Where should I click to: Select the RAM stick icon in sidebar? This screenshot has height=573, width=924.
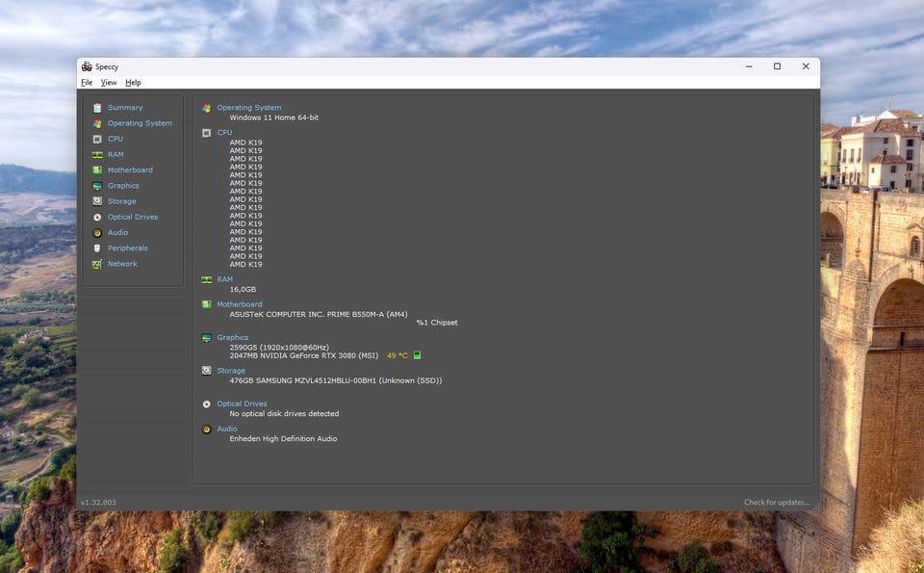coord(97,155)
